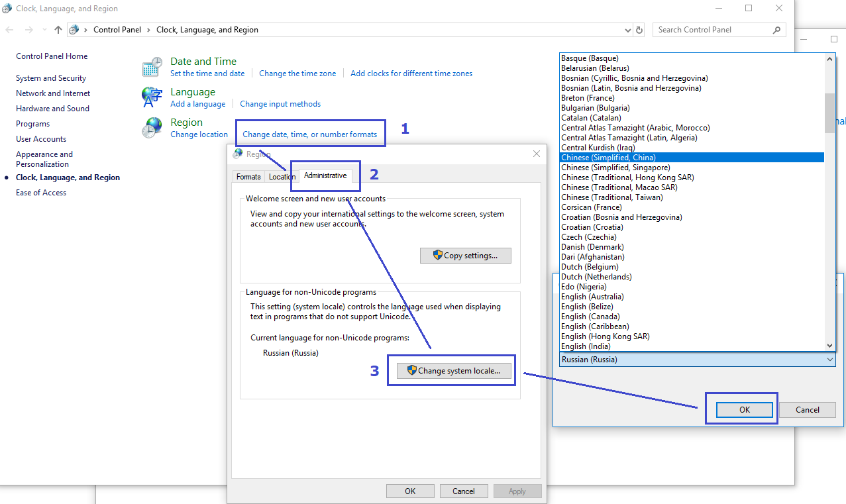Screen dimensions: 846x504
Task: Open Programs category in sidebar
Action: 32,124
